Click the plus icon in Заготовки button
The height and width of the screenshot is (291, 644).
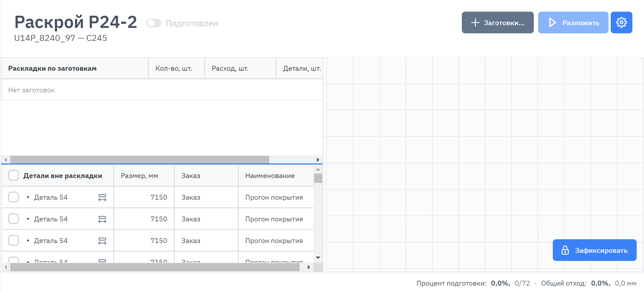click(x=475, y=22)
